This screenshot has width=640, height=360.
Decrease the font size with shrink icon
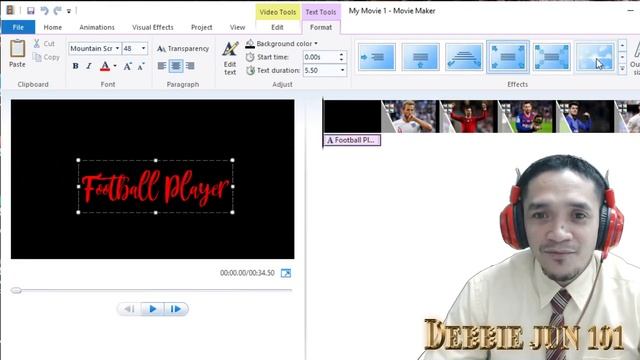[141, 66]
